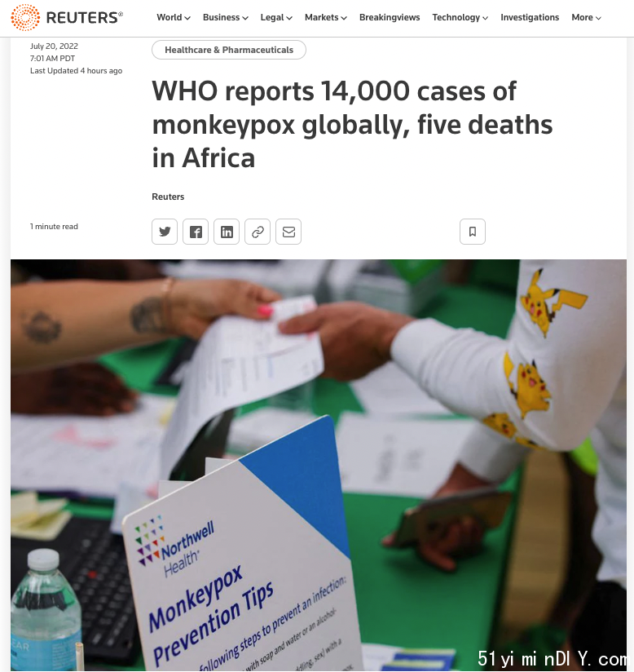Expand the More menu
This screenshot has width=634, height=672.
(x=587, y=18)
